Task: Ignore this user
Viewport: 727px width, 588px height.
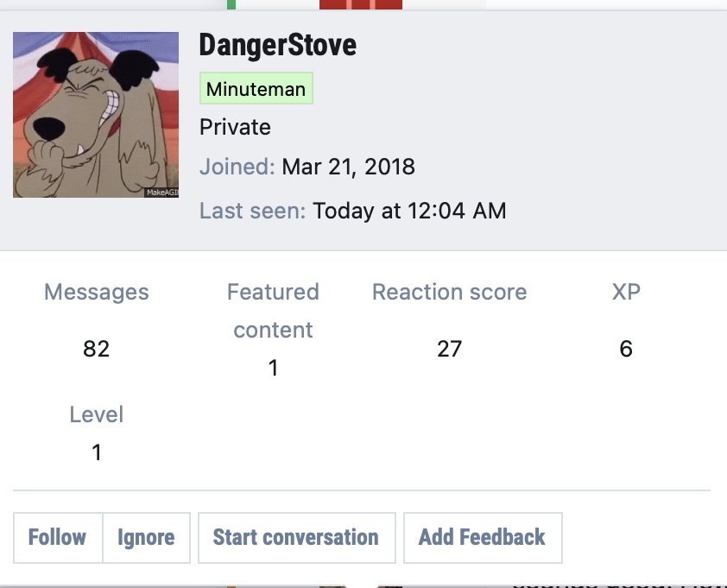Action: [146, 537]
